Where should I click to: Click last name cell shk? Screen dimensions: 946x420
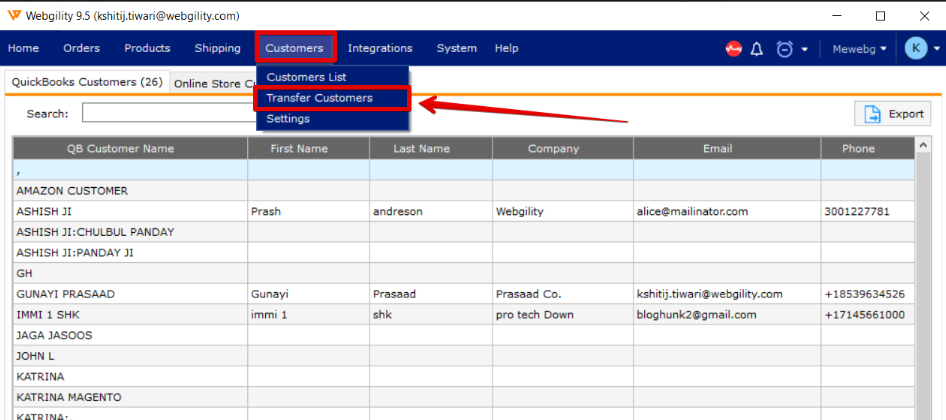[x=431, y=314]
